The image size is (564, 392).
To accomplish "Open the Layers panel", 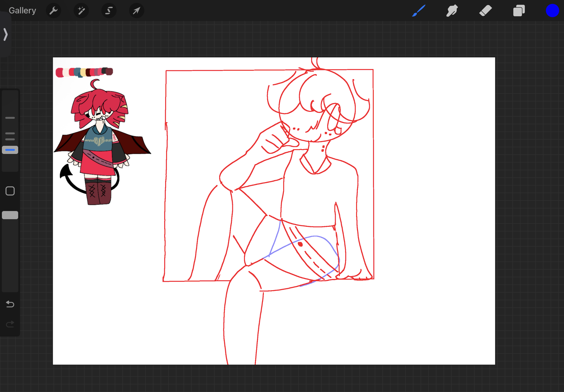I will coord(519,11).
